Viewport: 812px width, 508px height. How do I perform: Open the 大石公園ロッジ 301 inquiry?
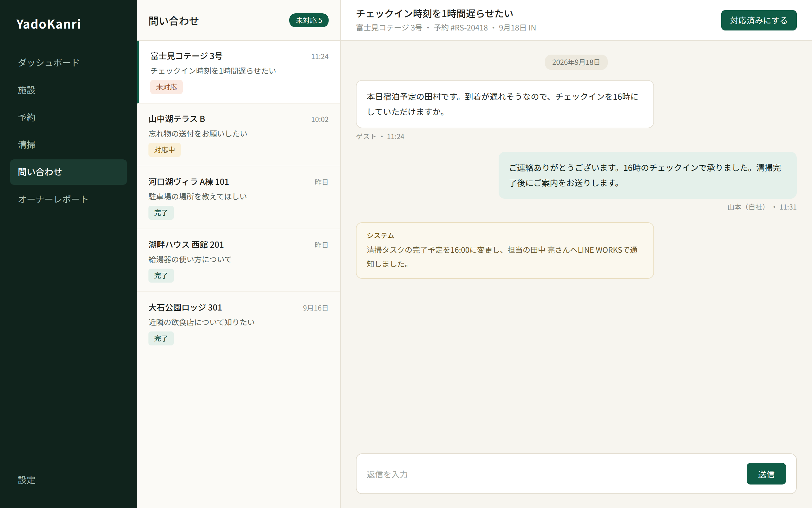point(239,323)
